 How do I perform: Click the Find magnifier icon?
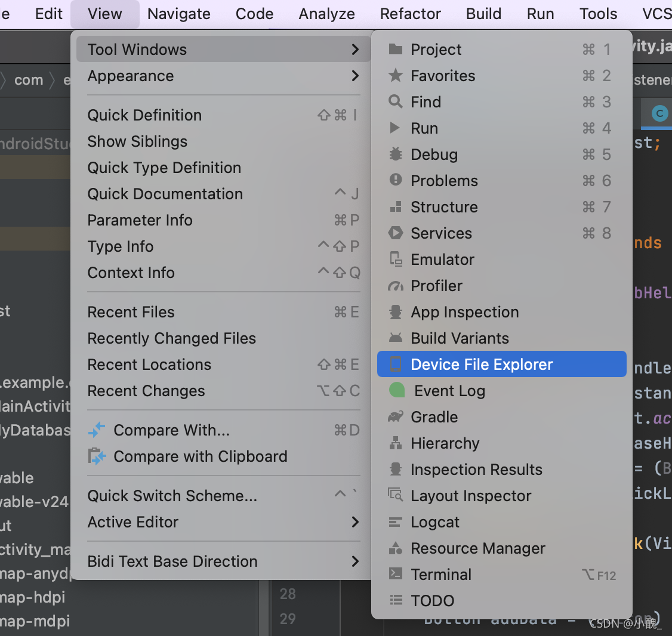(x=395, y=101)
